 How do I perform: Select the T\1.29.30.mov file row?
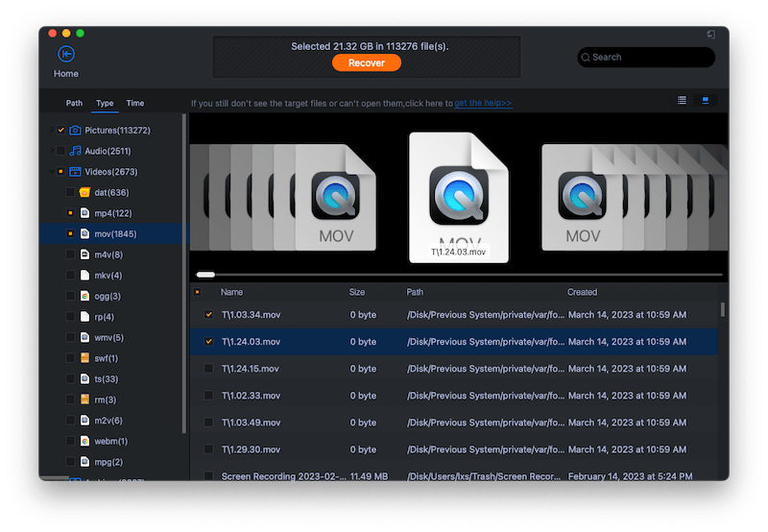453,449
